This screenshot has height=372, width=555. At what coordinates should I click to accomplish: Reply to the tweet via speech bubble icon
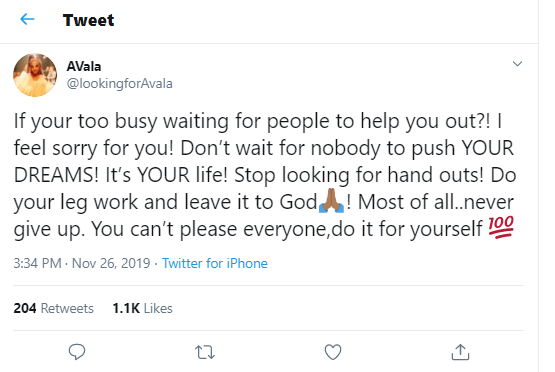tap(77, 352)
